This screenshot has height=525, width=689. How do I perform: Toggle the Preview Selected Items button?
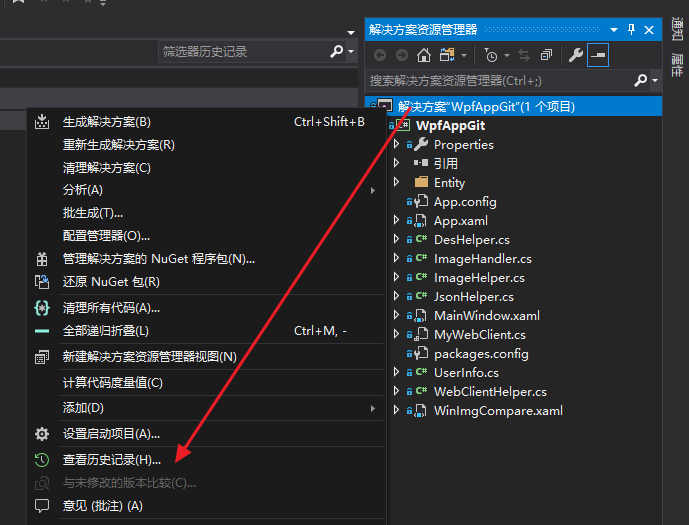(x=598, y=55)
